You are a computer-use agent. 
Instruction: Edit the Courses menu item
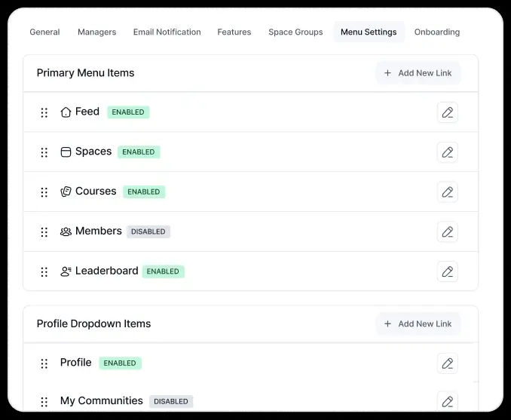click(x=447, y=192)
